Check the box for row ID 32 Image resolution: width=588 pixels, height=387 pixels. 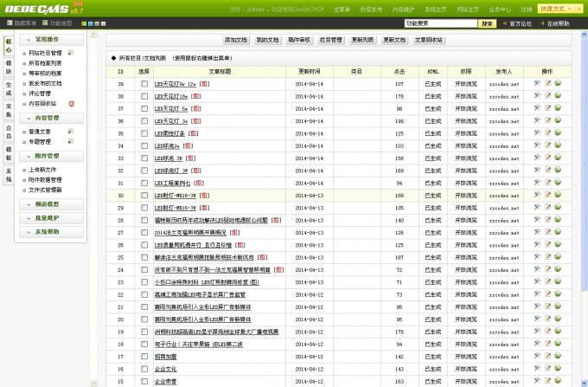click(144, 171)
